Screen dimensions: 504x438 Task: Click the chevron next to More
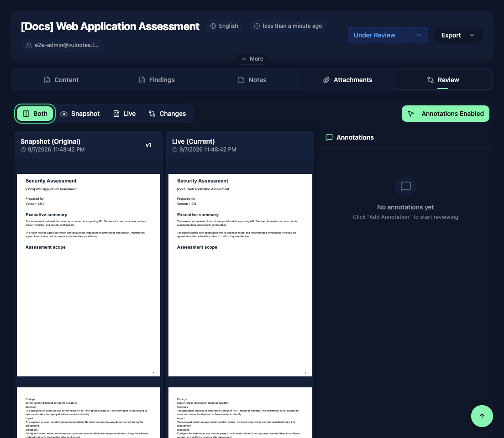pos(244,59)
